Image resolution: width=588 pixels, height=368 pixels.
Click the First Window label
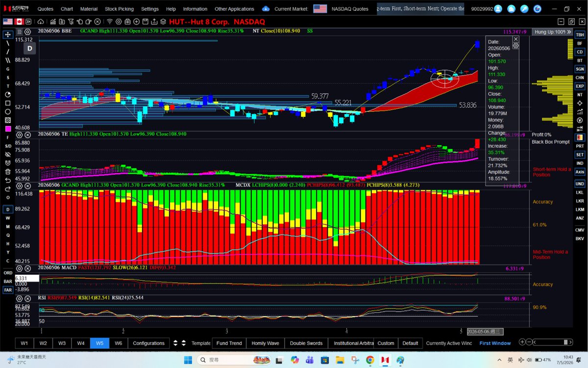coord(495,343)
